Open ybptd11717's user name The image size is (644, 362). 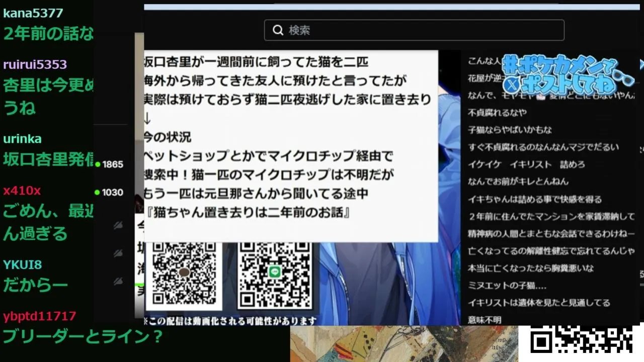pyautogui.click(x=39, y=316)
